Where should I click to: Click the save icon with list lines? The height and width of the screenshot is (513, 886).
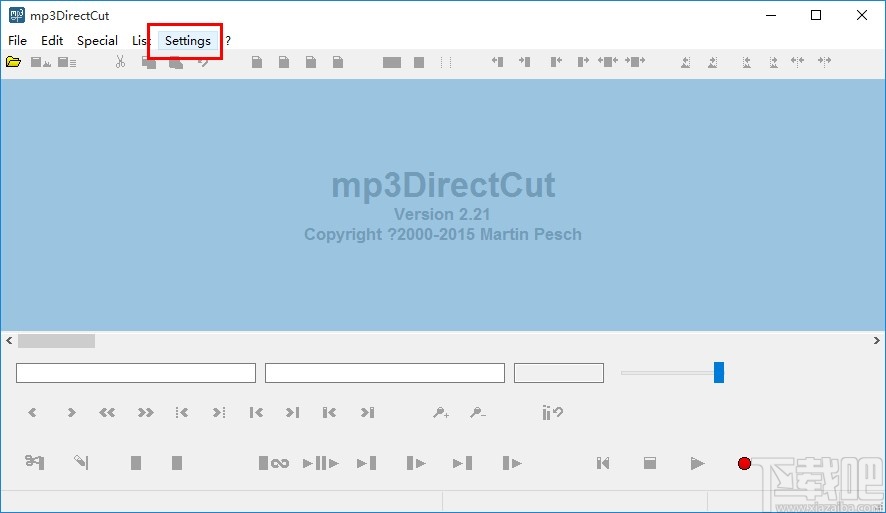click(x=67, y=62)
